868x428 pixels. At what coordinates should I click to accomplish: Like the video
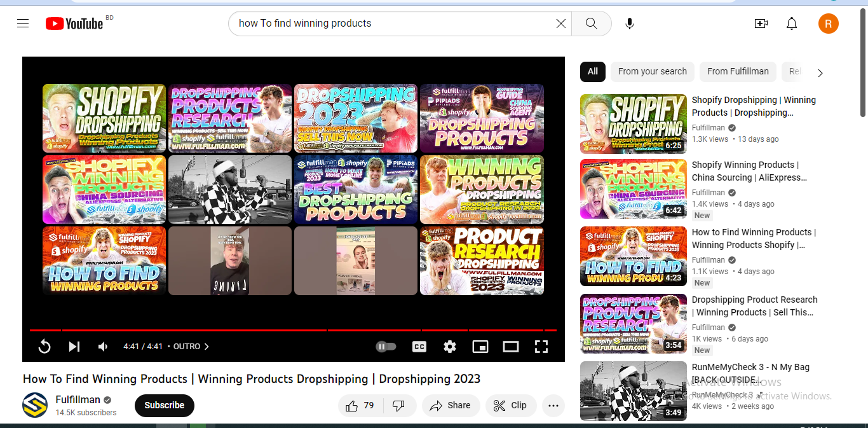point(360,405)
